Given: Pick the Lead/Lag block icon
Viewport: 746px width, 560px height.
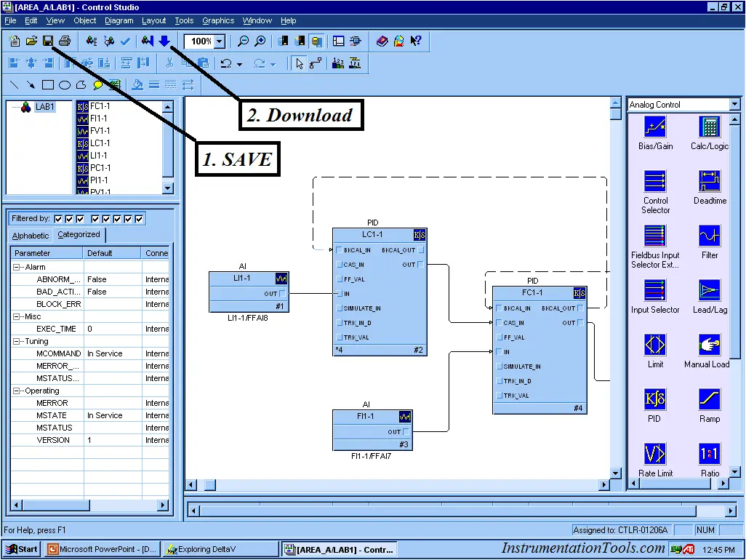Looking at the screenshot, I should [710, 290].
